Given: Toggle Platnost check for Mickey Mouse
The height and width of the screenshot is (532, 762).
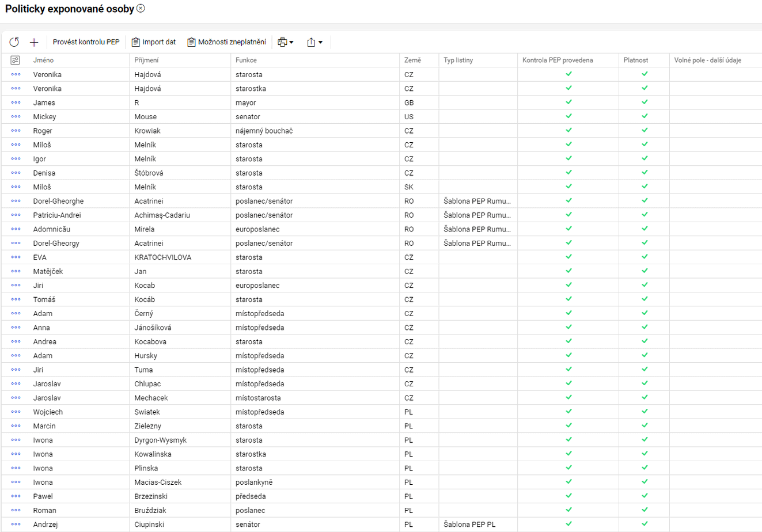Looking at the screenshot, I should [645, 116].
